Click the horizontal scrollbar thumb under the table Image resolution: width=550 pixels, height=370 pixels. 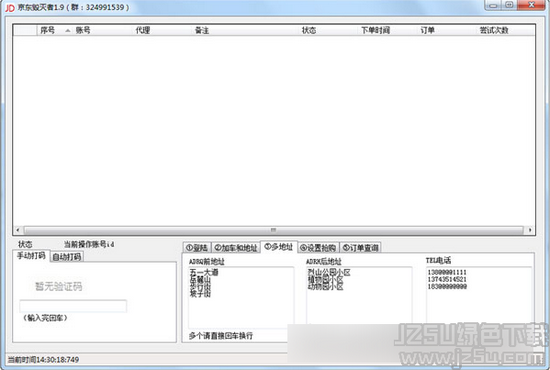pyautogui.click(x=273, y=230)
